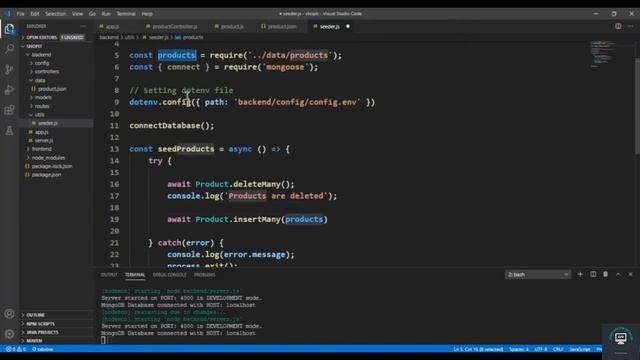Kill terminal with the trash icon
Viewport: 640px width, 360px height.
(605, 274)
